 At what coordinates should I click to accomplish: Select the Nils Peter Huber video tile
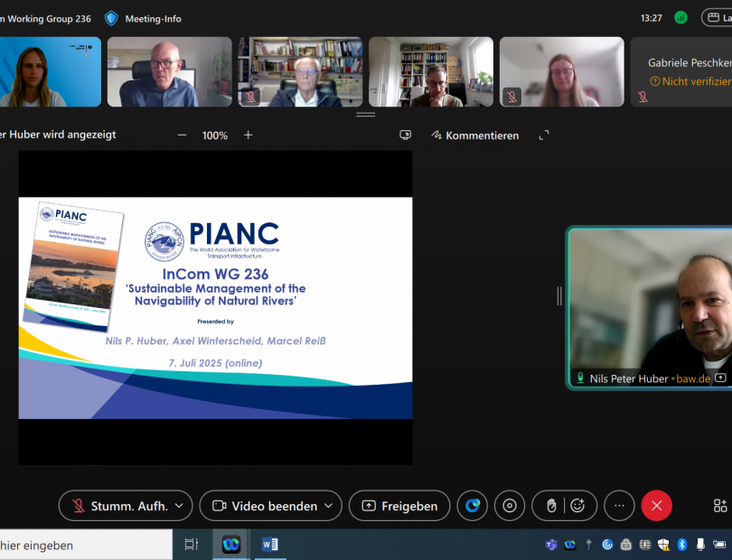coord(649,308)
